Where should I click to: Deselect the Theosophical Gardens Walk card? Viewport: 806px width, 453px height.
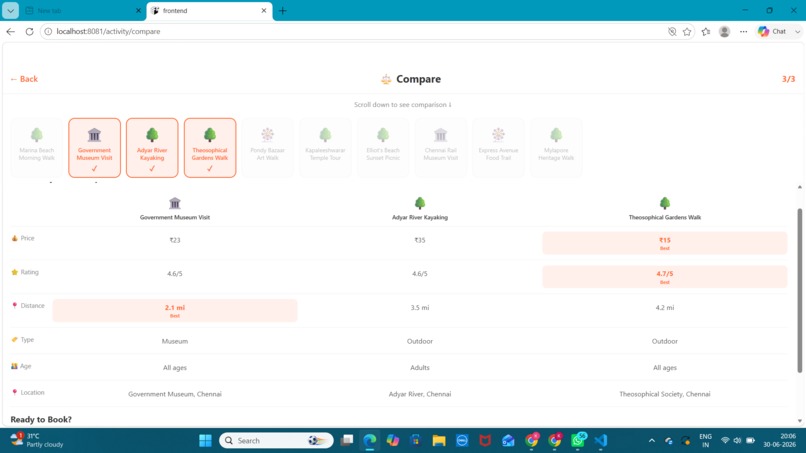pyautogui.click(x=210, y=148)
